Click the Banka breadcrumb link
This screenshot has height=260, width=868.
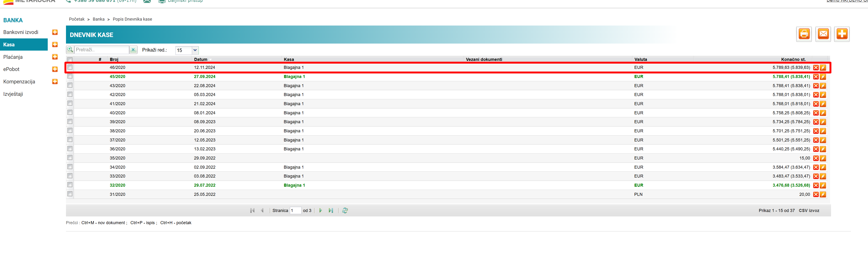[98, 19]
